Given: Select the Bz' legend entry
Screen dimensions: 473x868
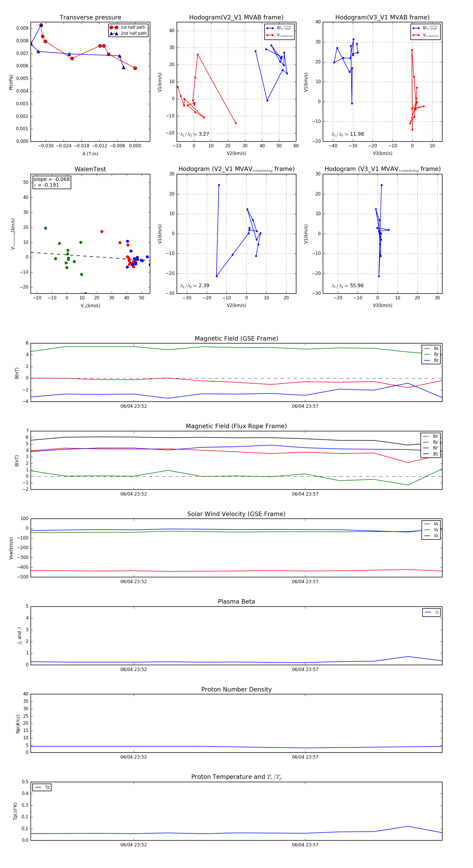Looking at the screenshot, I should (431, 448).
